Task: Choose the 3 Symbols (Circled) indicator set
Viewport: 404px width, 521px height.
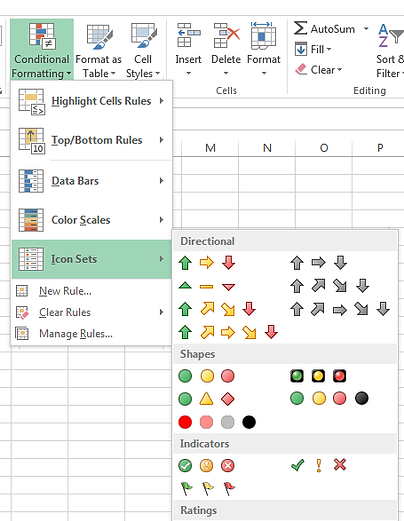Action: (x=207, y=465)
